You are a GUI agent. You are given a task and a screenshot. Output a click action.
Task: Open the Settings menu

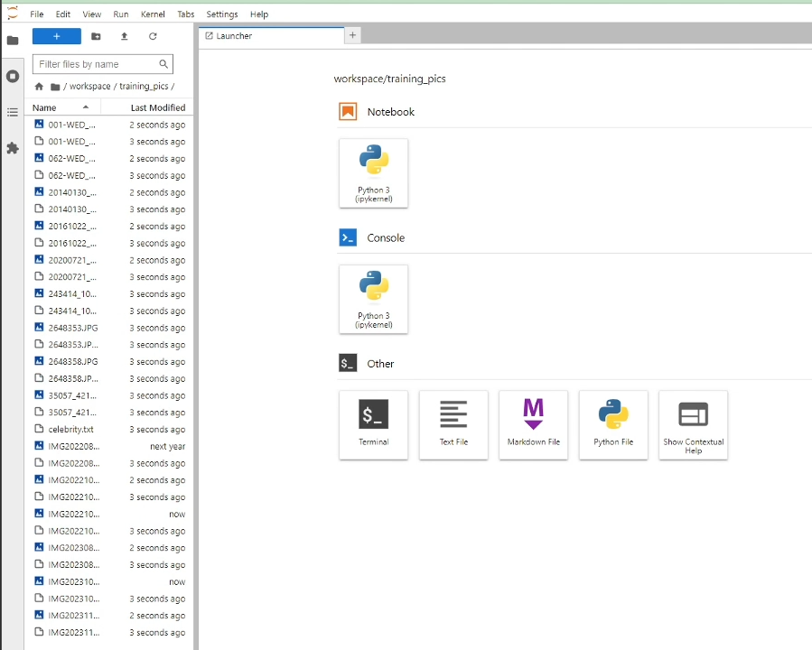[221, 14]
